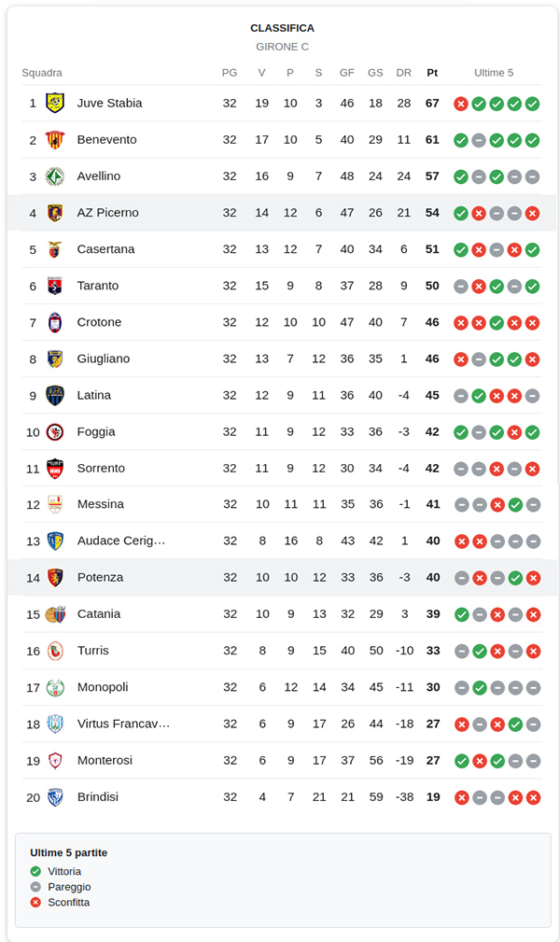
Task: Sort by the GF column header
Action: click(x=347, y=73)
